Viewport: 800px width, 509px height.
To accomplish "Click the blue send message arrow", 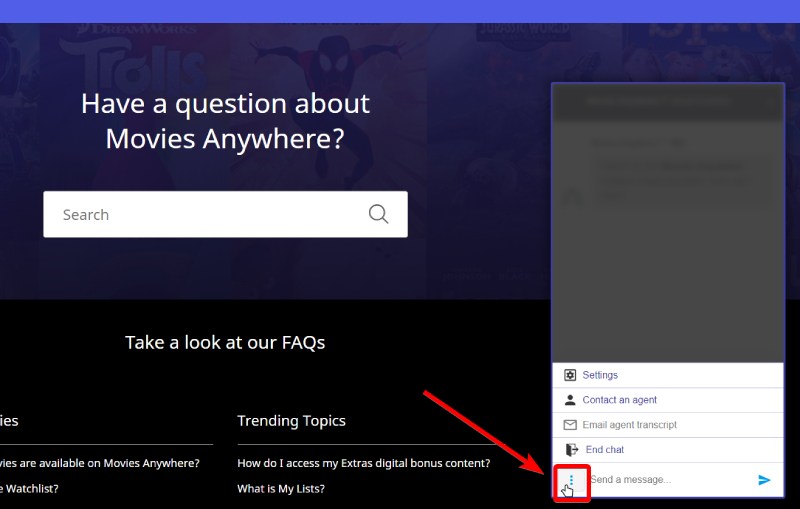I will click(764, 480).
